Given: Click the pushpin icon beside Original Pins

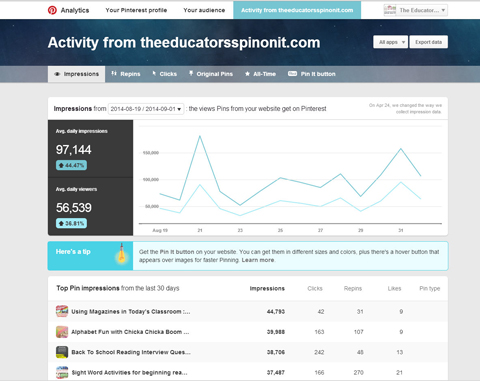Looking at the screenshot, I should click(x=191, y=73).
